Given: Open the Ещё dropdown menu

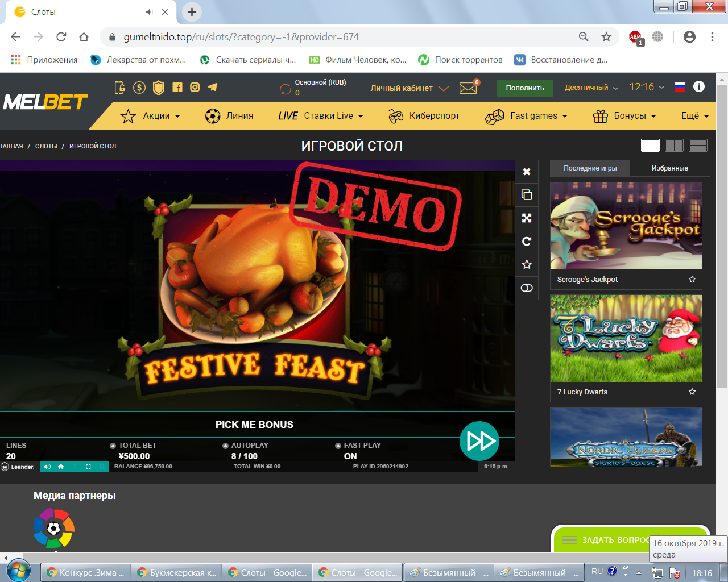Looking at the screenshot, I should click(695, 116).
